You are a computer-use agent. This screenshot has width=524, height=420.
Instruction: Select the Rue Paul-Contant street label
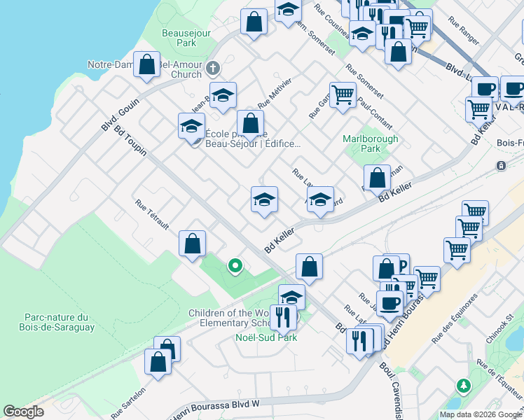375,113
